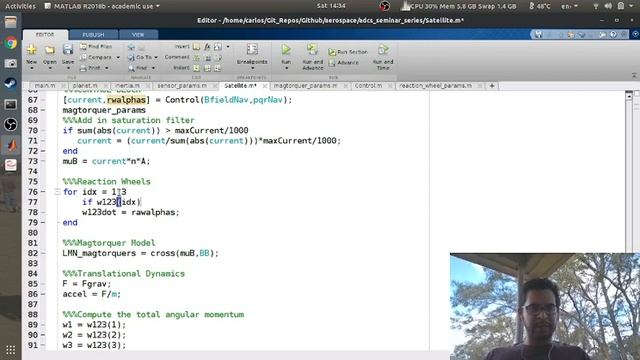Click the Decrease indent icon
Image resolution: width=640 pixels, height=360 pixels.
point(218,68)
